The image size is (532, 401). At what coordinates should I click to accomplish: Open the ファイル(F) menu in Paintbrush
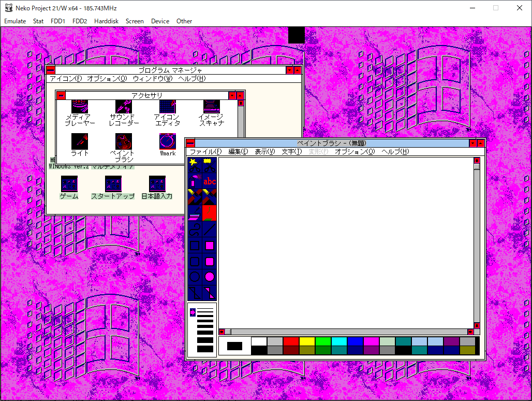pos(205,151)
